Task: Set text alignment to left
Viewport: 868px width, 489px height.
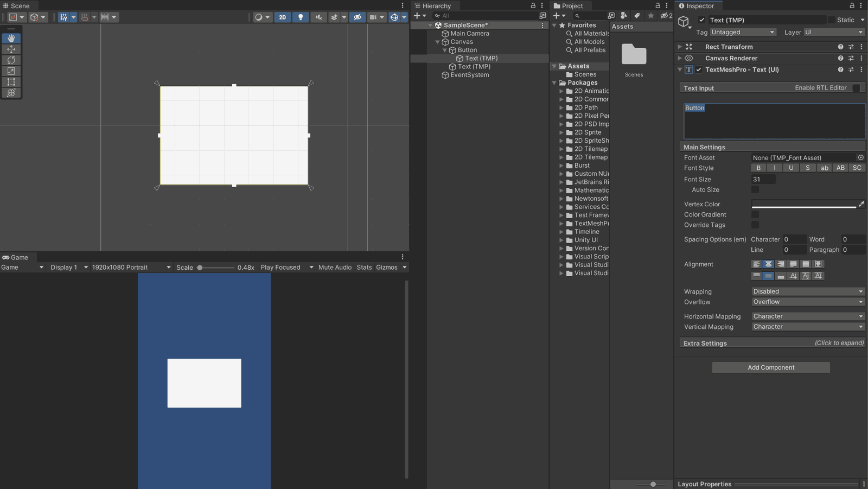Action: [756, 264]
